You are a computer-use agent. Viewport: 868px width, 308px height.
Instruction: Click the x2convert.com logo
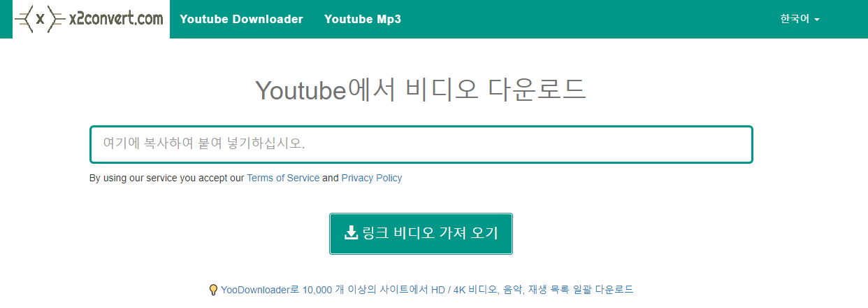point(91,19)
